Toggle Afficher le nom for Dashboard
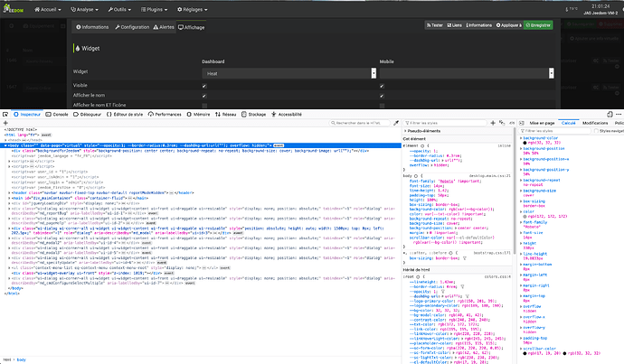624x364 pixels. pos(204,96)
